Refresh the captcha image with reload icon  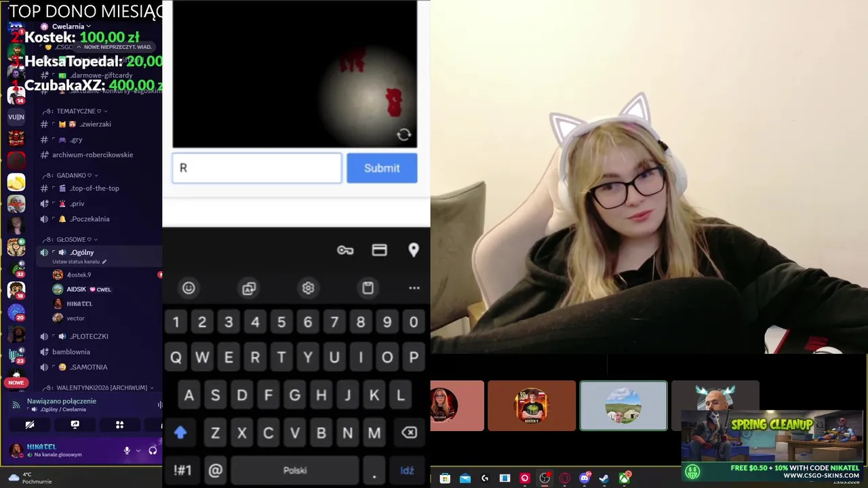(x=403, y=135)
